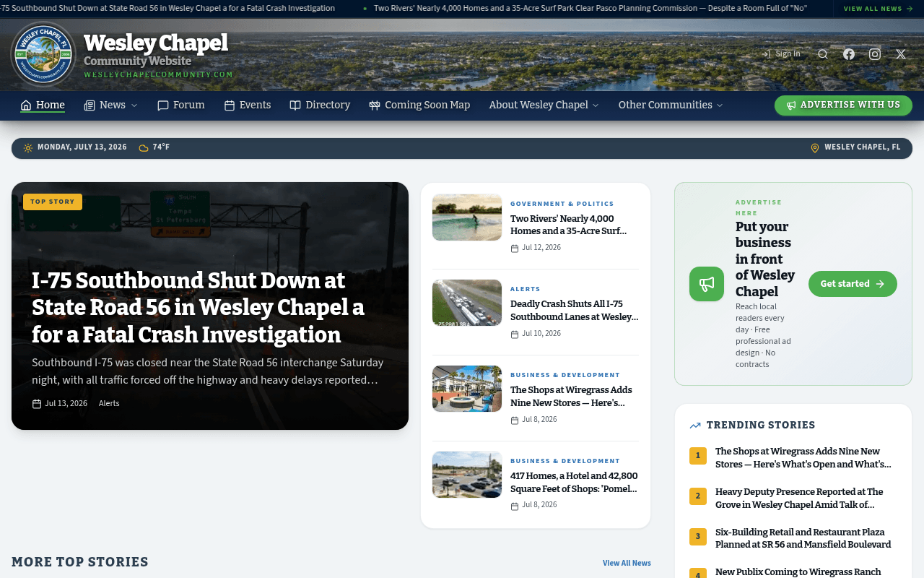
Task: Open the Coming Soon Map
Action: 419,105
